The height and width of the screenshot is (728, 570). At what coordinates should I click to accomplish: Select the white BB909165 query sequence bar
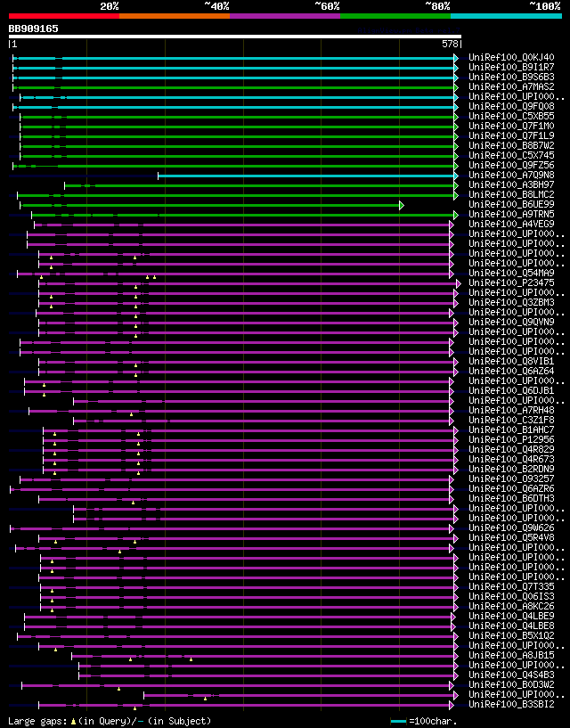click(235, 37)
